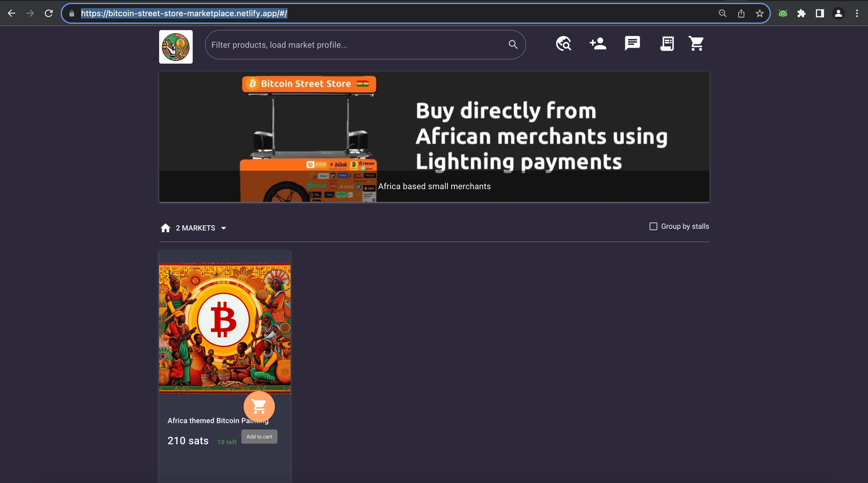Click the Add to cart button
The height and width of the screenshot is (483, 868).
(x=259, y=436)
